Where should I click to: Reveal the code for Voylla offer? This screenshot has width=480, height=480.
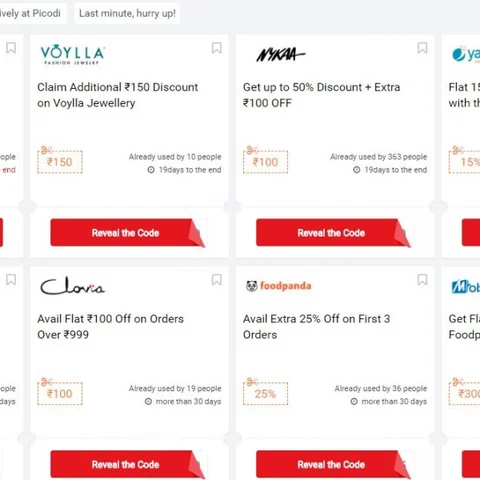[127, 233]
